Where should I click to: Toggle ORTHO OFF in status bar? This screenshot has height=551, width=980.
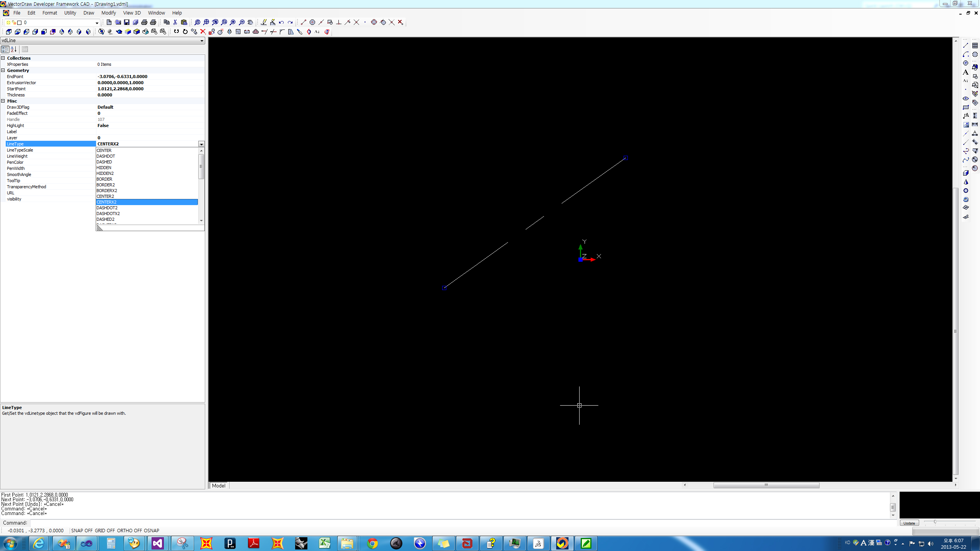click(129, 530)
